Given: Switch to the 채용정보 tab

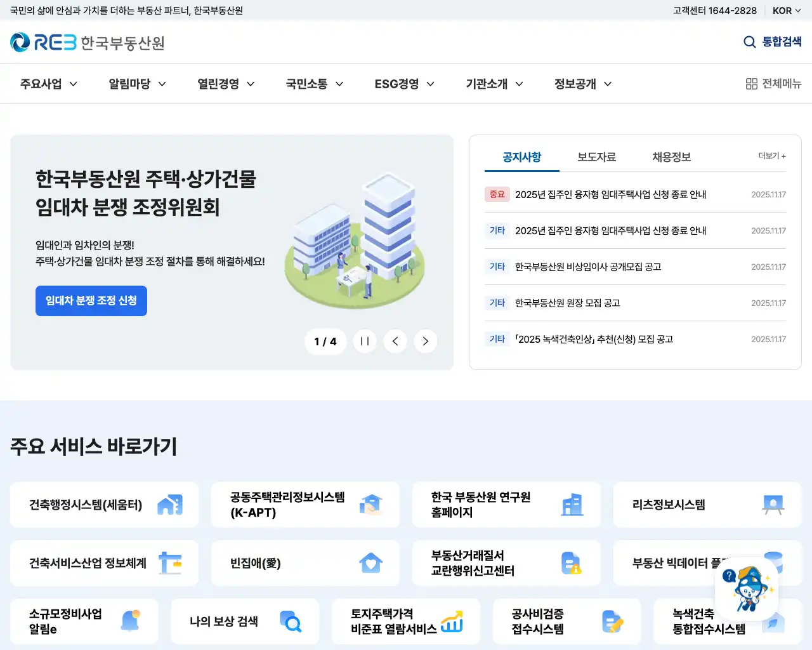Looking at the screenshot, I should point(670,157).
